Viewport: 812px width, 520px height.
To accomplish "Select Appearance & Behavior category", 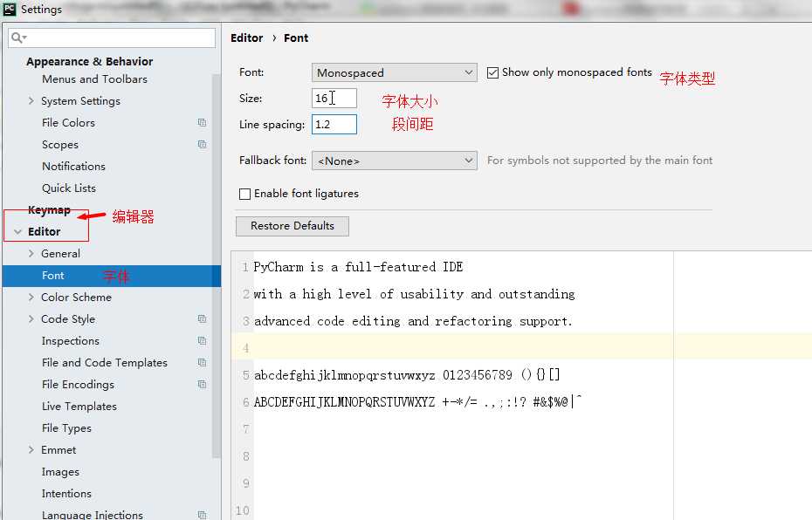I will (90, 61).
